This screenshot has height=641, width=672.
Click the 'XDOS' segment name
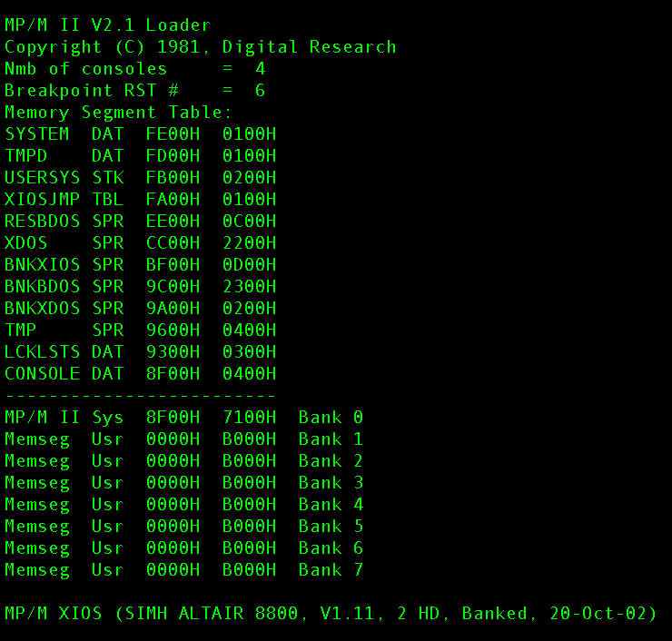25,243
